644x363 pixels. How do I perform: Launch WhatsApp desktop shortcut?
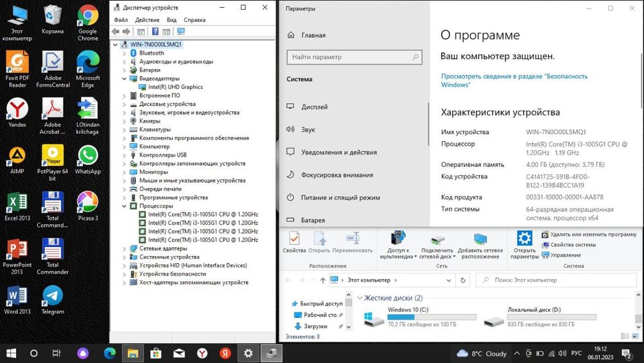[88, 160]
